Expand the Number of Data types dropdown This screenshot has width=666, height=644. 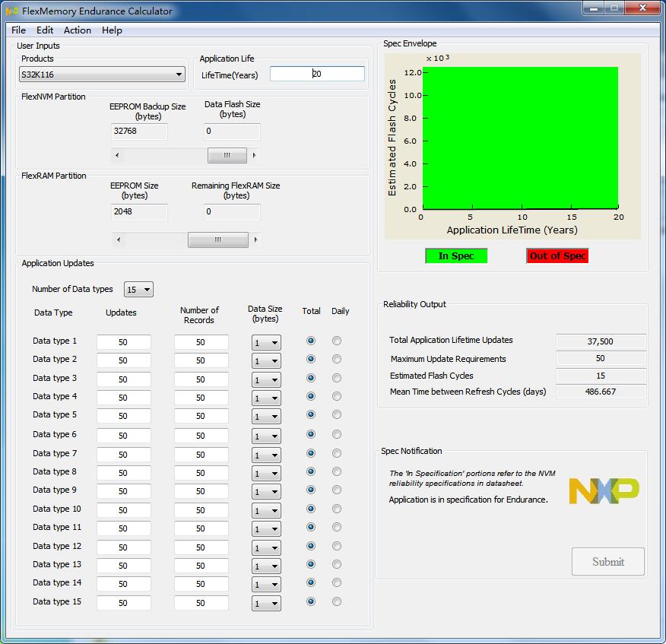[x=138, y=290]
